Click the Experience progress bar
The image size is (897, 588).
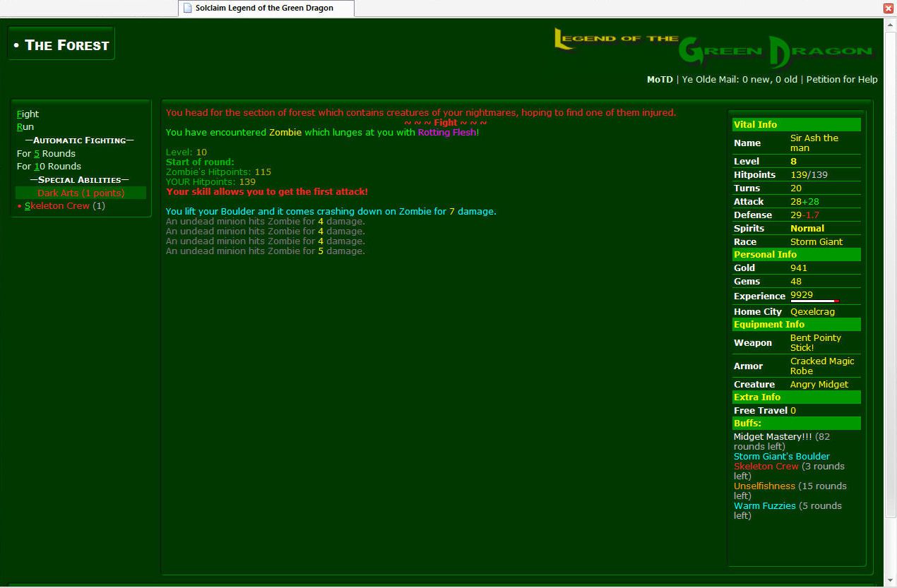814,301
